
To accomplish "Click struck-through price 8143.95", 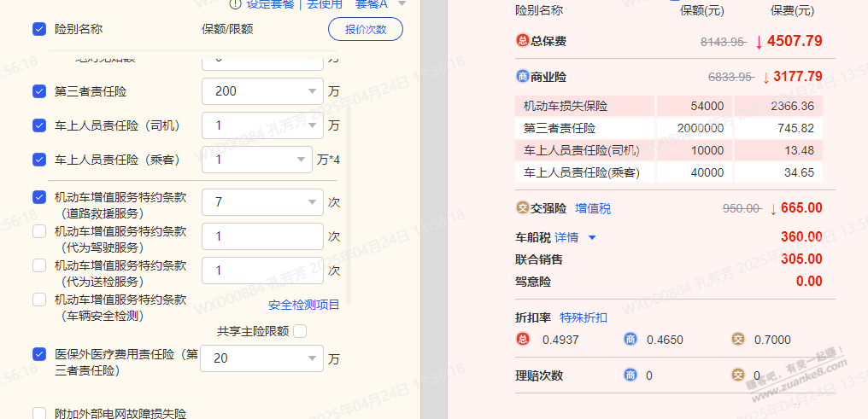I will (x=723, y=42).
